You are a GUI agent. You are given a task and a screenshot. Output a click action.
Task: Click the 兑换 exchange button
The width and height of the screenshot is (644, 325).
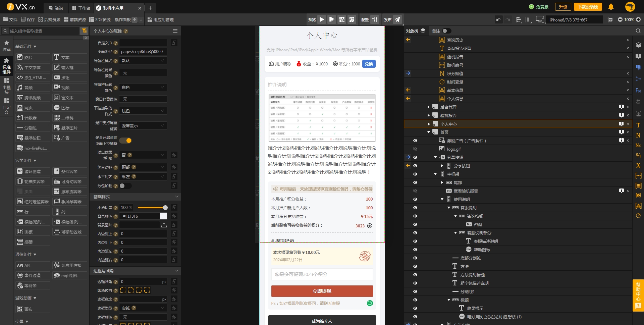click(x=369, y=64)
